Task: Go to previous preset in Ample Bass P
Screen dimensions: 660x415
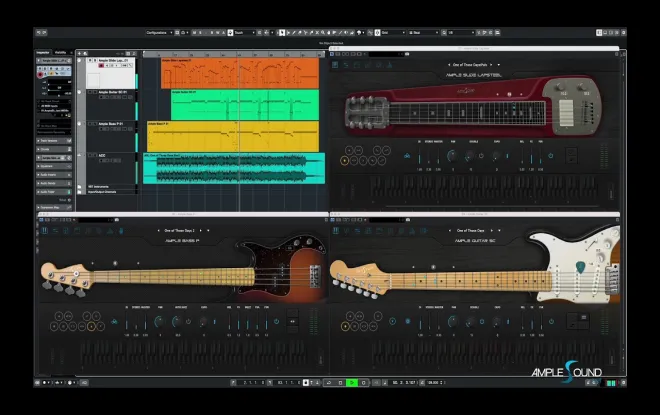Action: pos(158,231)
